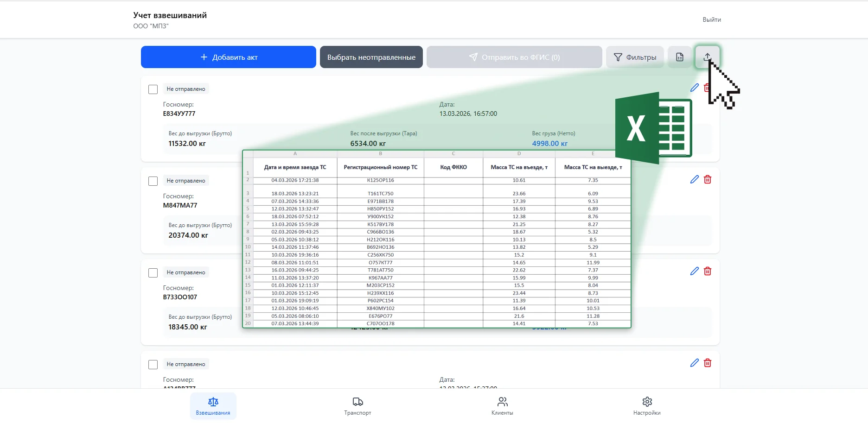Click gross weight 18345.00 кг
This screenshot has width=868, height=423.
[x=188, y=327]
